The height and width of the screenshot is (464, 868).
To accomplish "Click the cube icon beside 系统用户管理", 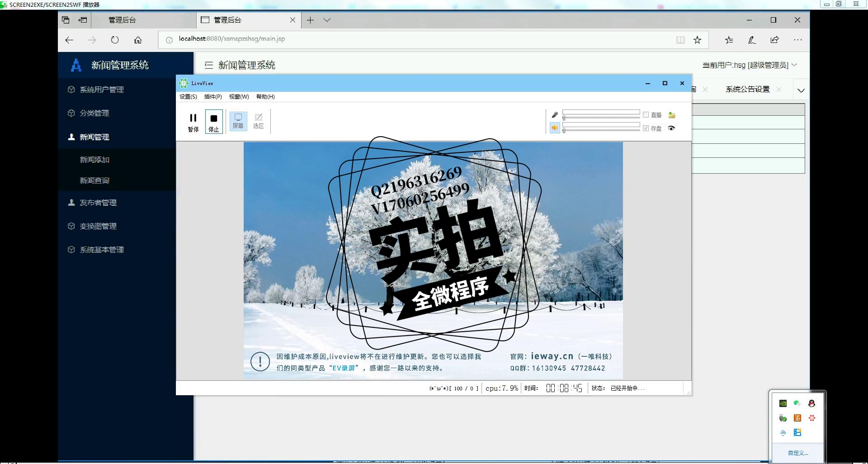I will 71,90.
